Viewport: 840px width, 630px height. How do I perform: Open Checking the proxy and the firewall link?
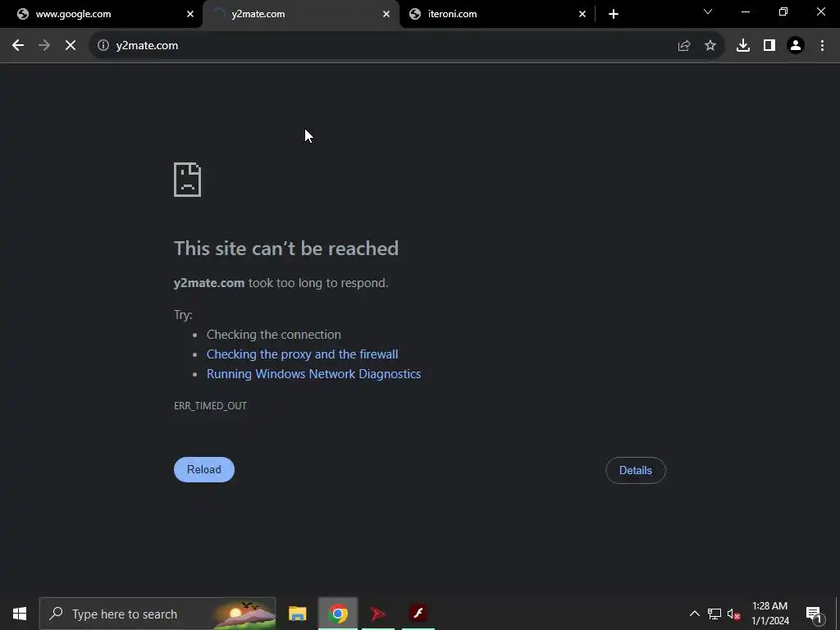point(302,354)
